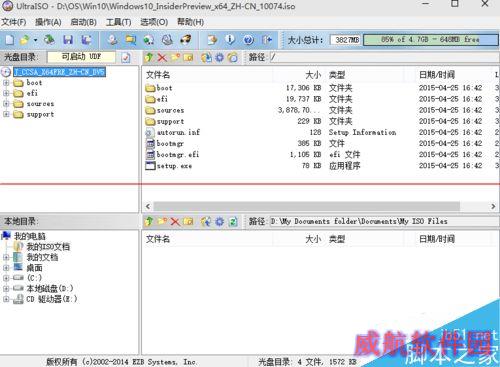
Task: Open dropdown arrow next to Open icon
Action: (x=35, y=40)
